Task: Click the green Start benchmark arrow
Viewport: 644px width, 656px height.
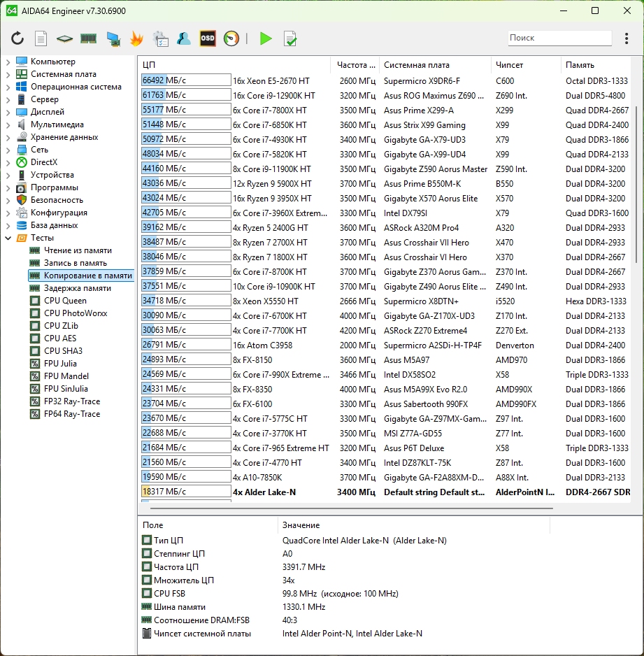Action: coord(266,38)
